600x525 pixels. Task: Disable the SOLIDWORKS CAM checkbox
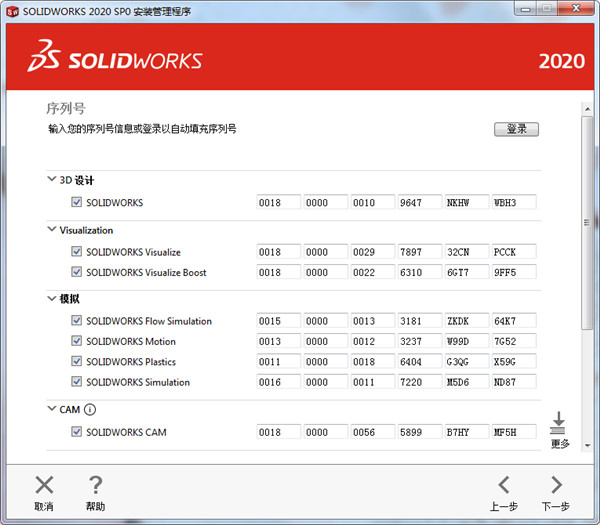pyautogui.click(x=77, y=432)
